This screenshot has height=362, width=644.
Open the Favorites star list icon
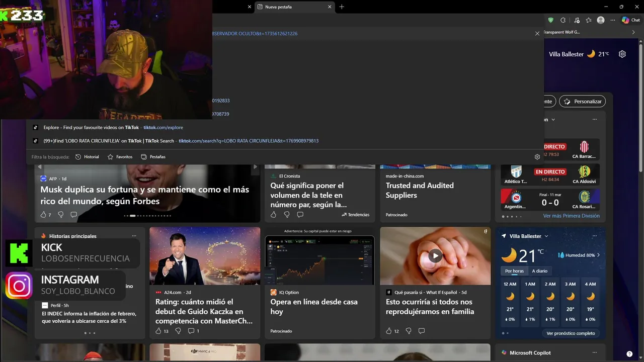coord(589,20)
